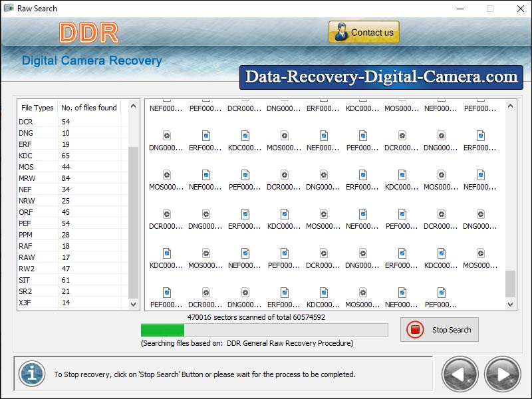Select ERF000 file in row starting with MOS000

coord(362,180)
